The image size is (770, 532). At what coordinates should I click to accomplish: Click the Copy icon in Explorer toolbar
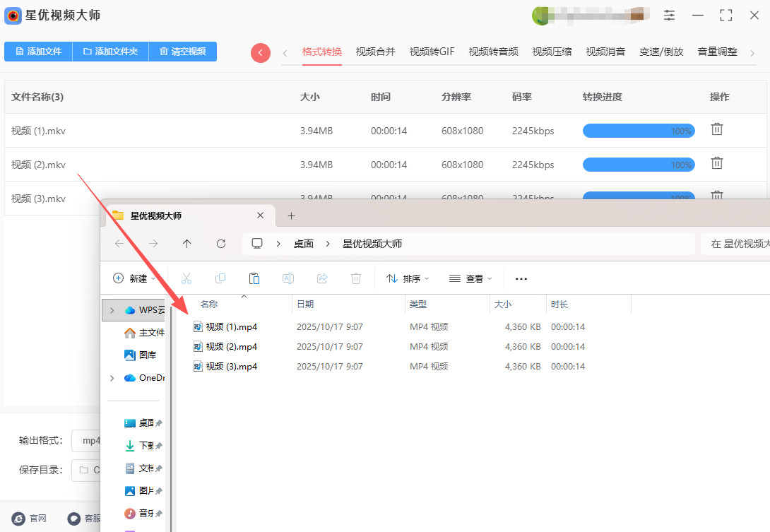point(220,278)
